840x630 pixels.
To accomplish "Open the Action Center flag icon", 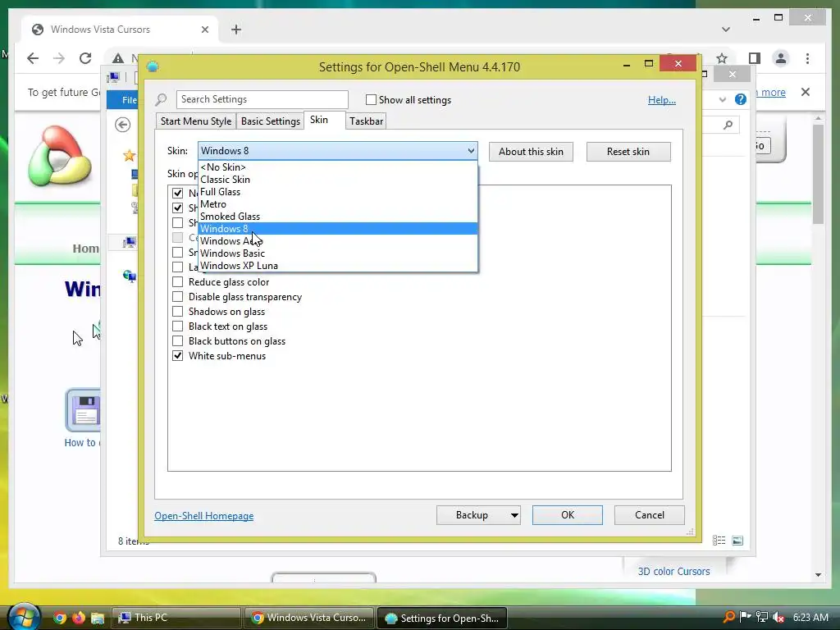I will point(745,617).
